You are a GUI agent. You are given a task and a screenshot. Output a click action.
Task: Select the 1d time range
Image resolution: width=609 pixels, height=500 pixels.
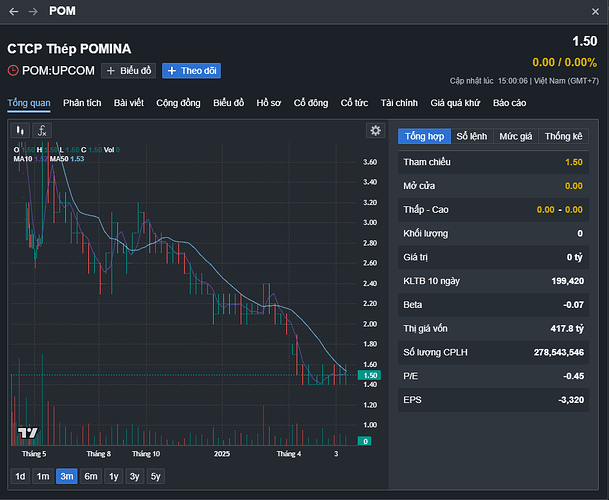point(20,476)
